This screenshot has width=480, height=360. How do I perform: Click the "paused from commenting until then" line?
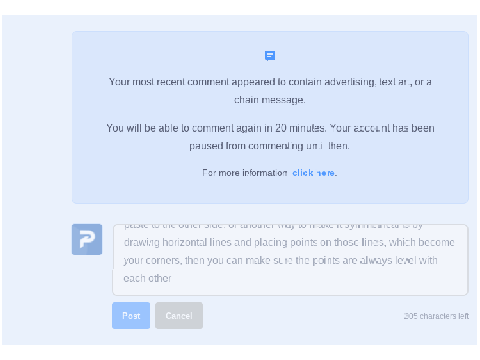[x=269, y=146]
